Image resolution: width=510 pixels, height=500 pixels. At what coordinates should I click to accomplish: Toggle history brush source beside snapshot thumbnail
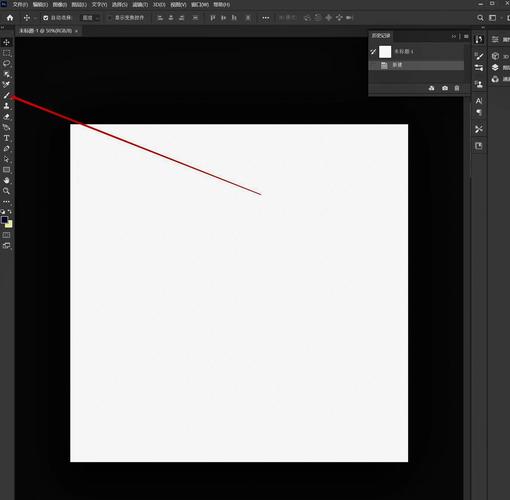tap(373, 52)
